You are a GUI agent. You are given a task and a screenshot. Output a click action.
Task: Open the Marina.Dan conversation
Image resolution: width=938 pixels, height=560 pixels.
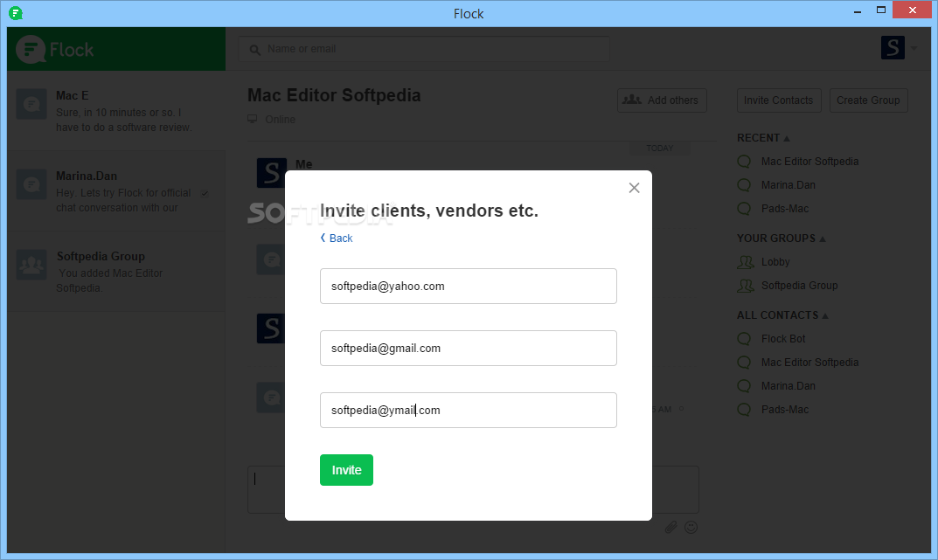pyautogui.click(x=116, y=191)
